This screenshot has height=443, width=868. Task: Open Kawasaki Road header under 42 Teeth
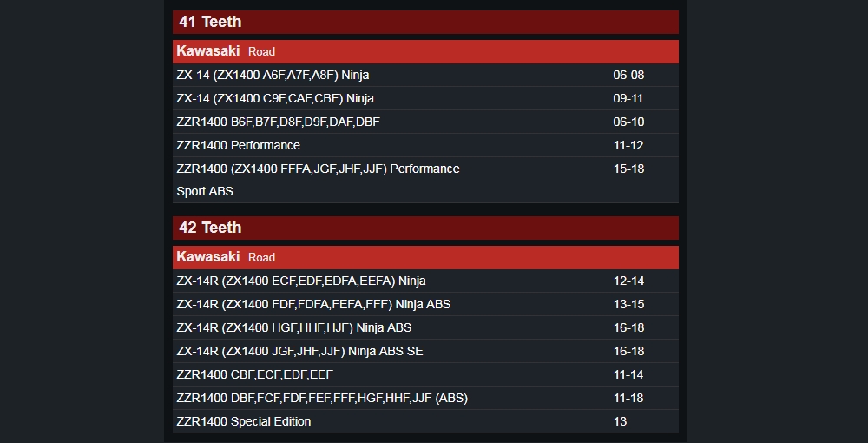point(425,257)
